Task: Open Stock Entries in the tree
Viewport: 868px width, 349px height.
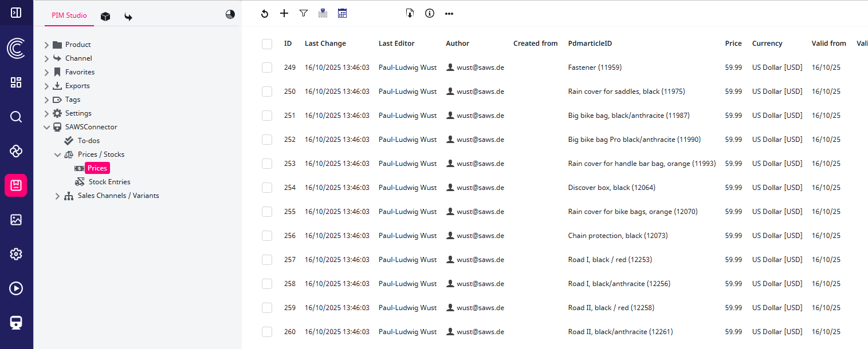Action: click(x=109, y=182)
